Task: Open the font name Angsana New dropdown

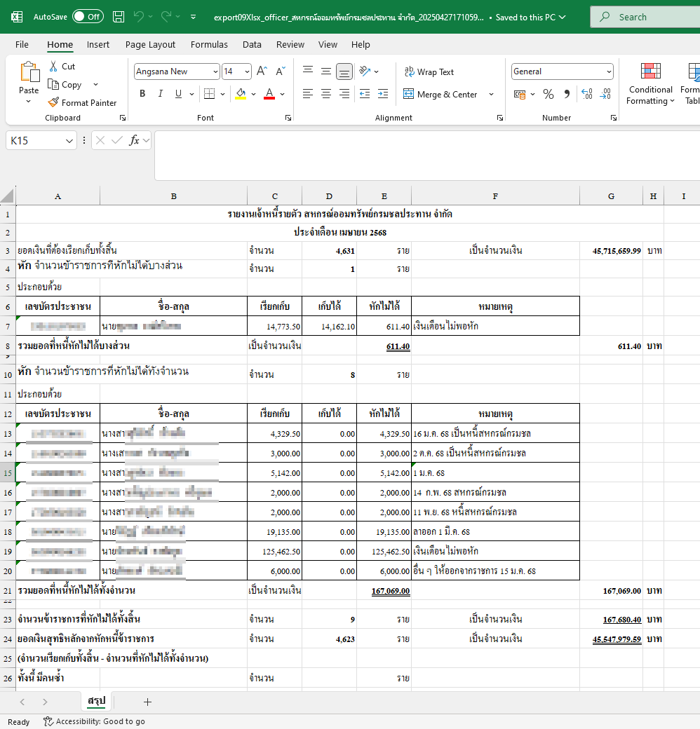Action: (215, 71)
